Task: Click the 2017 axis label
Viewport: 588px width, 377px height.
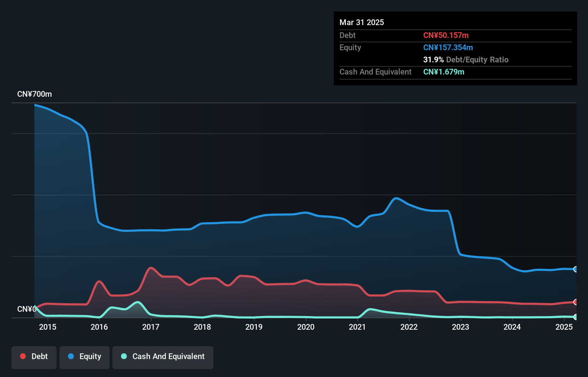Action: click(151, 327)
